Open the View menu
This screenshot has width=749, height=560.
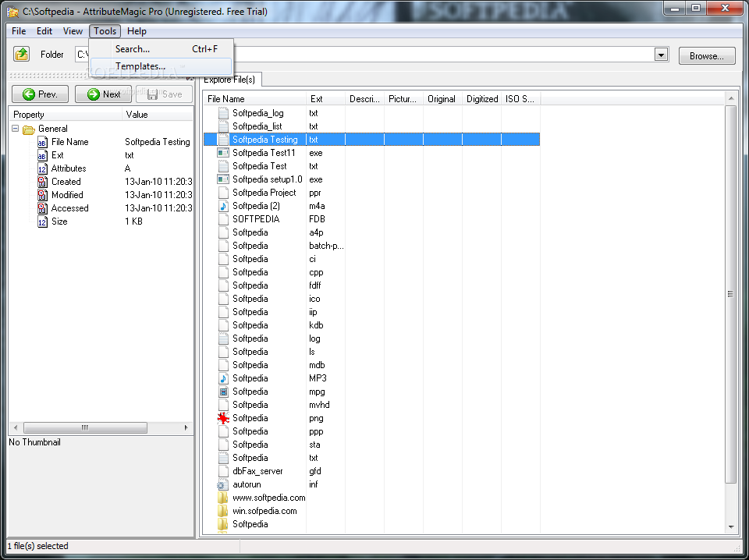(x=73, y=31)
